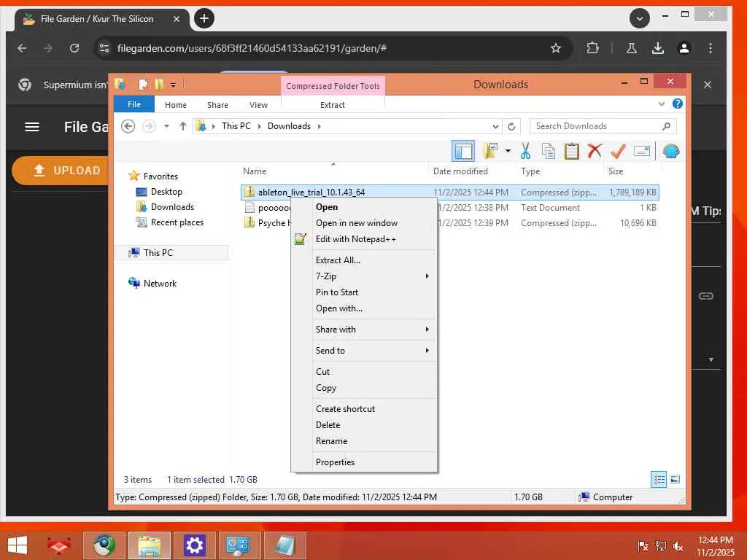
Task: Open a new browser tab
Action: pos(204,18)
